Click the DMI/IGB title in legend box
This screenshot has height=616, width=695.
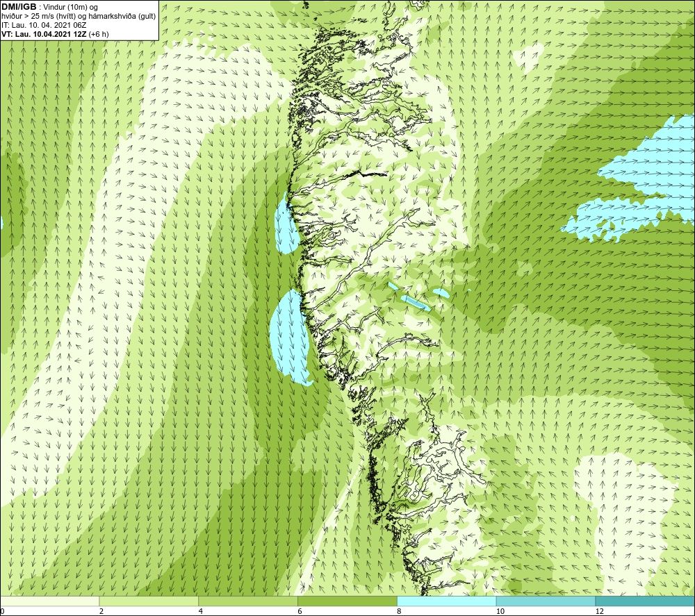point(19,7)
